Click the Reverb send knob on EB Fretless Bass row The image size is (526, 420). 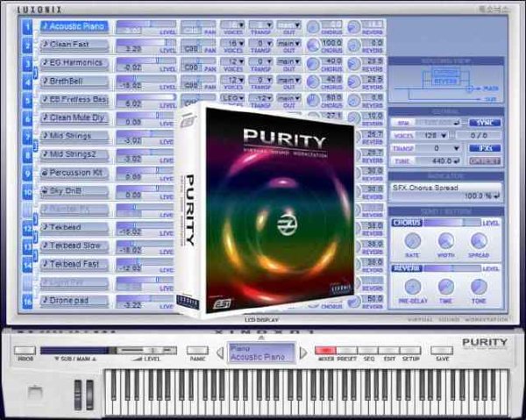click(353, 100)
